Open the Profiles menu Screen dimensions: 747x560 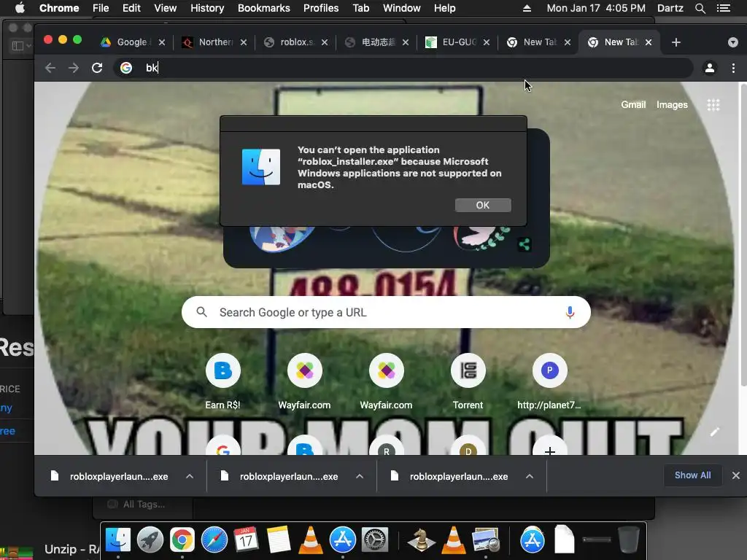[321, 8]
